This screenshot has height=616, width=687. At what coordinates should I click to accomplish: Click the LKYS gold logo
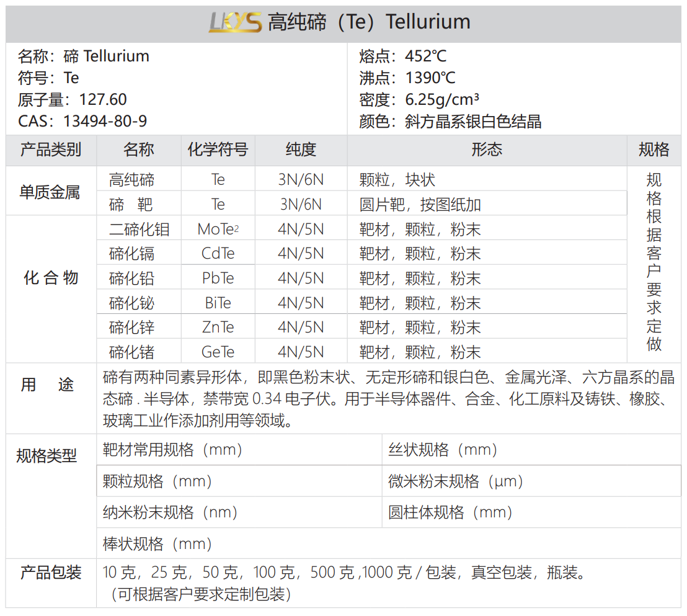234,23
